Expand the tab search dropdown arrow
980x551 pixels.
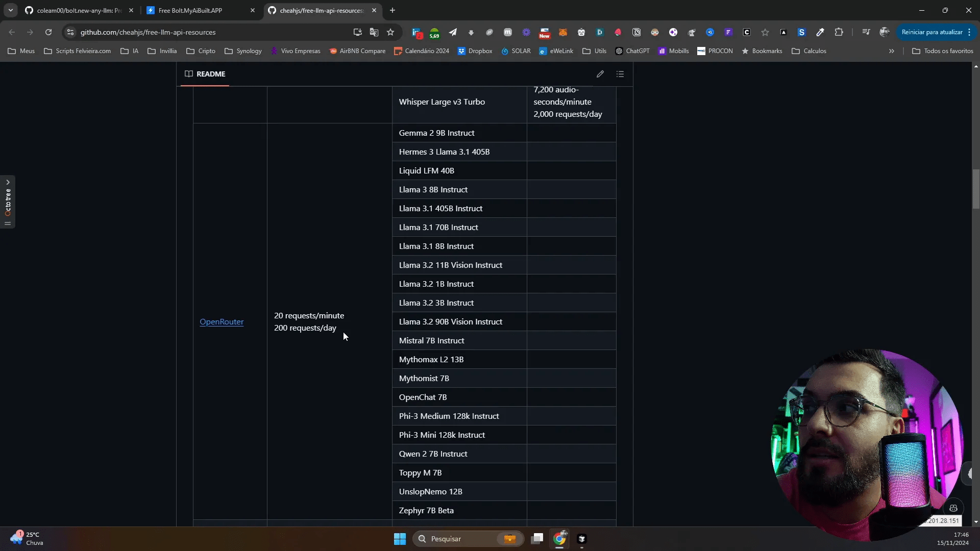pyautogui.click(x=10, y=10)
